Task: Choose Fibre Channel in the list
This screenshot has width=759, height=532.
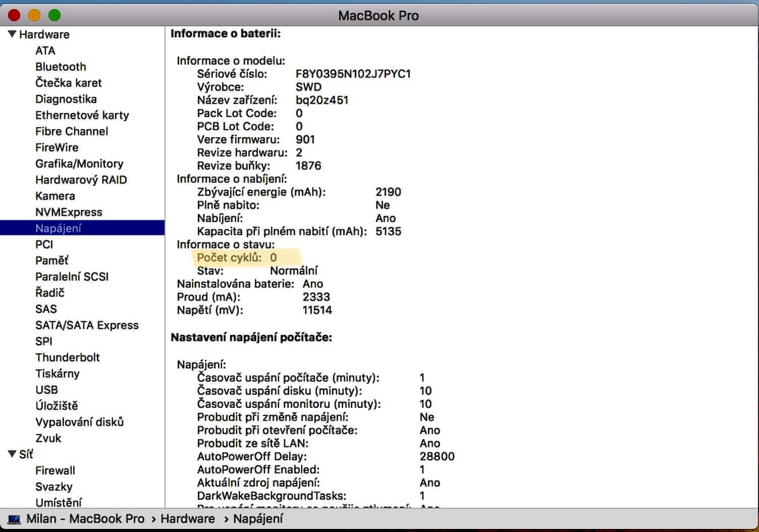Action: pyautogui.click(x=72, y=131)
